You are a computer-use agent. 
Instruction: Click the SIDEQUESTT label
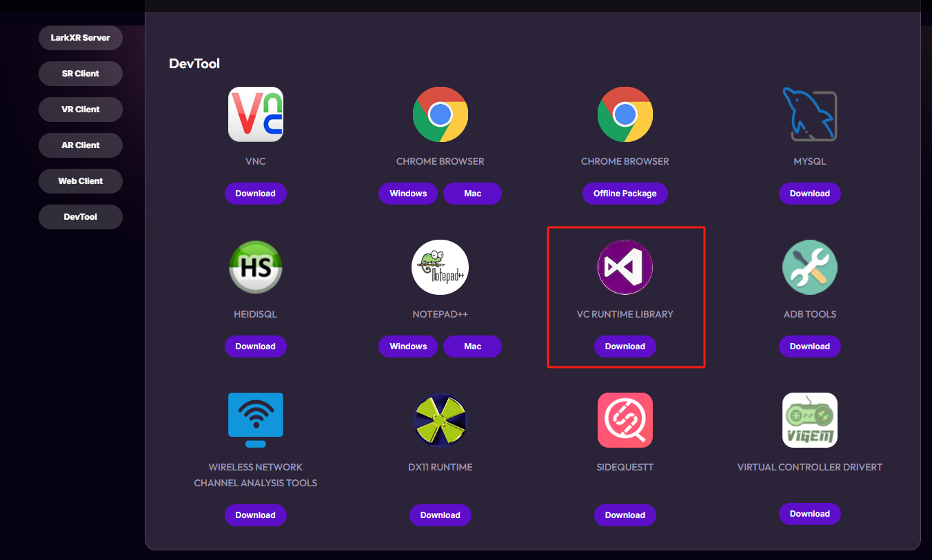(625, 467)
